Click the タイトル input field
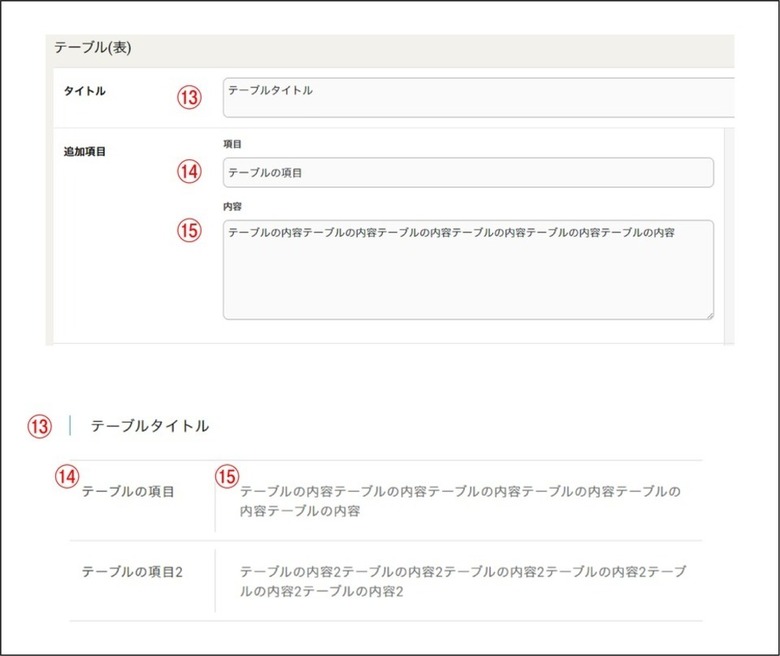The height and width of the screenshot is (656, 780). click(x=479, y=97)
